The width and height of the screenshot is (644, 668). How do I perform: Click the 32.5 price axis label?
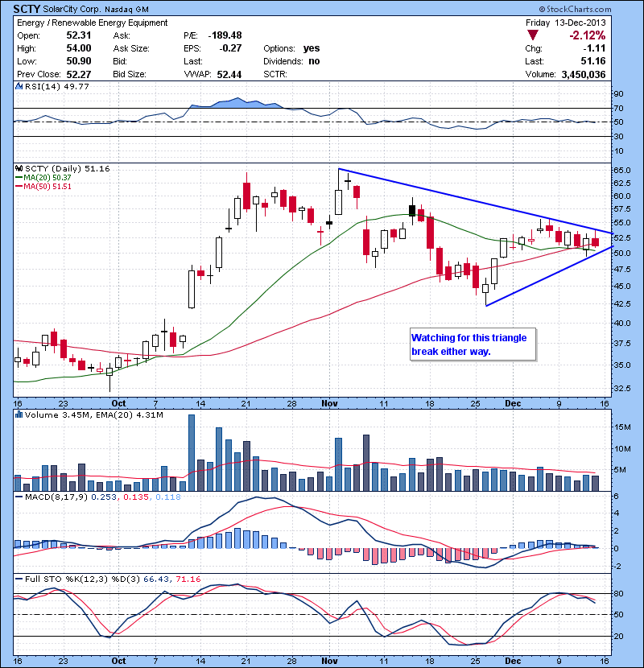coord(621,388)
